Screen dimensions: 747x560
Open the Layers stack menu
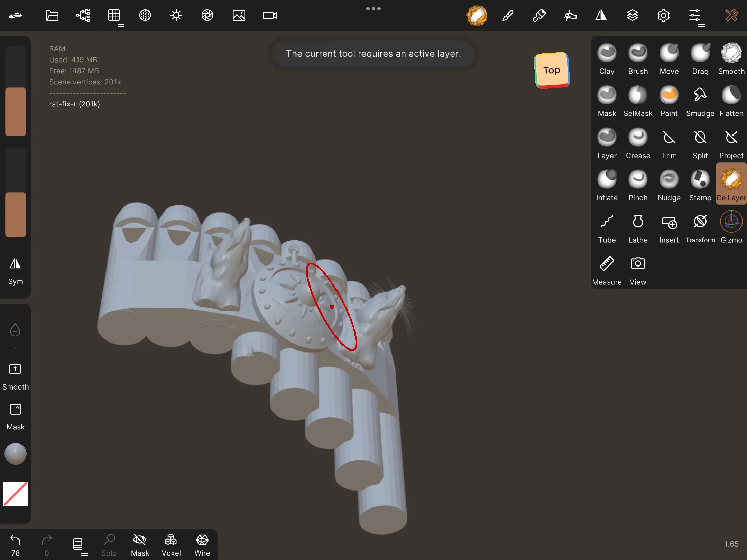632,16
